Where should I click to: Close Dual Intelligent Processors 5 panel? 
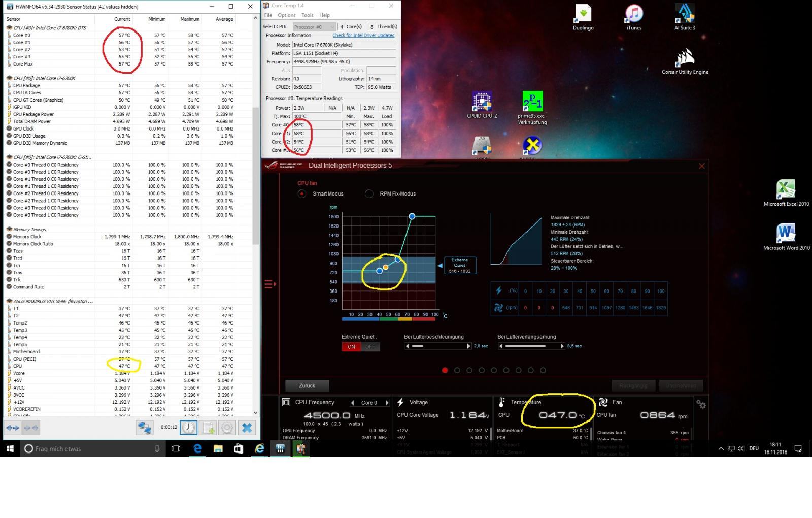tap(702, 166)
